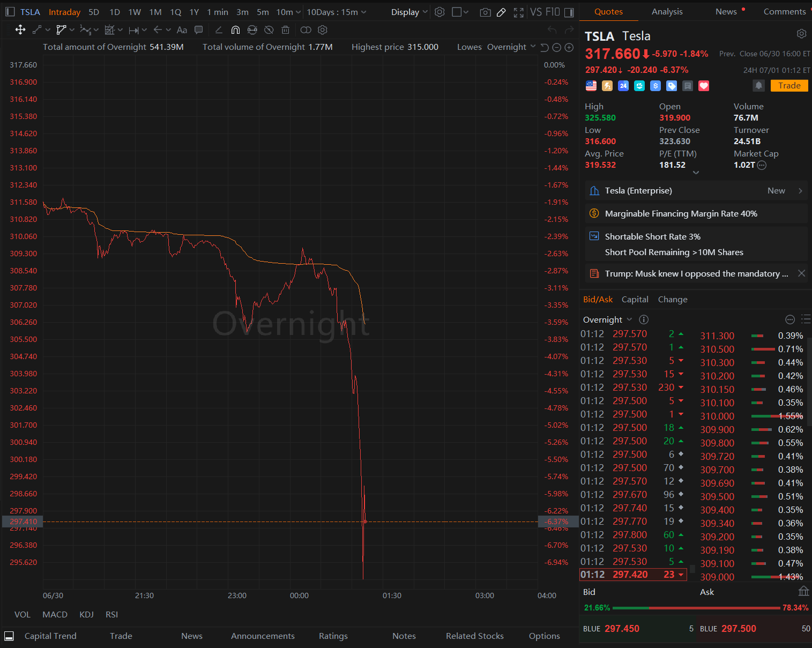Enable the magnet snap tool

click(x=235, y=30)
